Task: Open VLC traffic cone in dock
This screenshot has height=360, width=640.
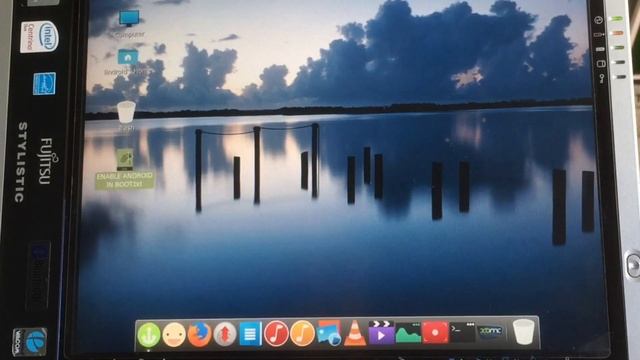Action: [x=355, y=333]
